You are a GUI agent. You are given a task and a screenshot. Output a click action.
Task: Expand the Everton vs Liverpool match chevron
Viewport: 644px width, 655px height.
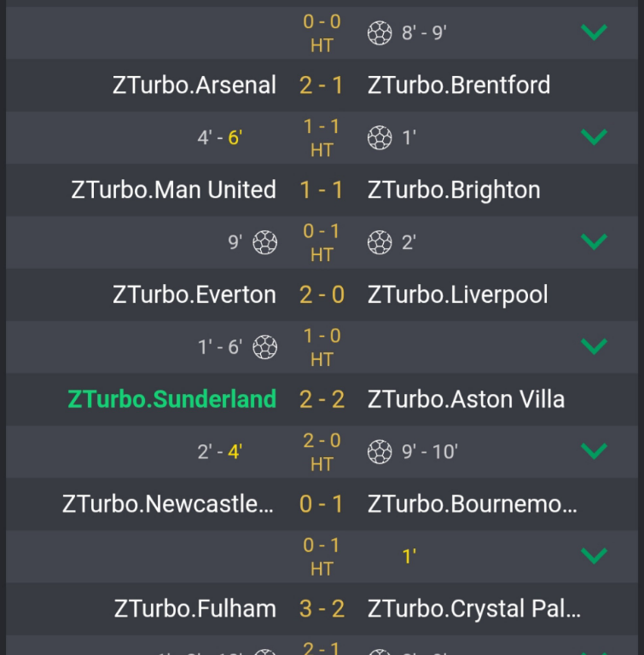coord(594,347)
